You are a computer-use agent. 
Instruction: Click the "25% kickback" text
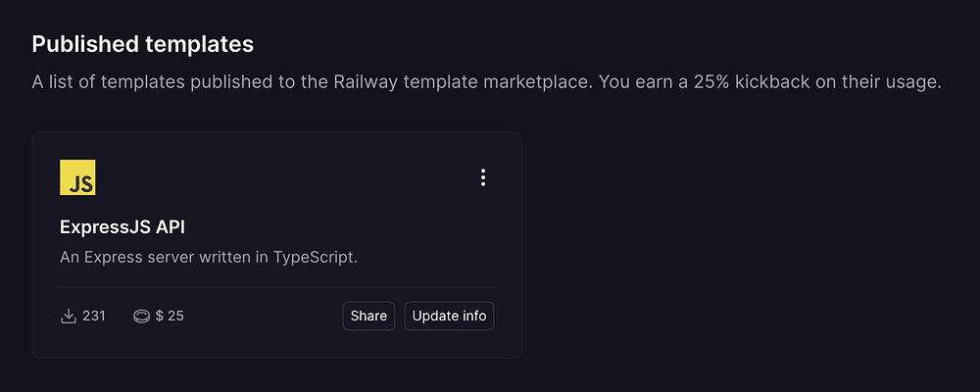tap(710, 83)
